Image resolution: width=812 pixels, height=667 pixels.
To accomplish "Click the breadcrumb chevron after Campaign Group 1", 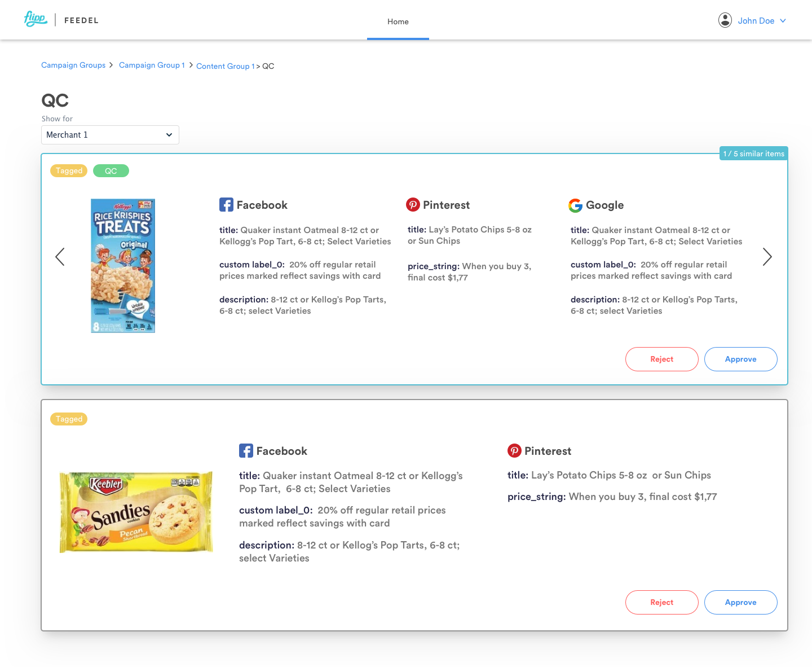I will 191,65.
